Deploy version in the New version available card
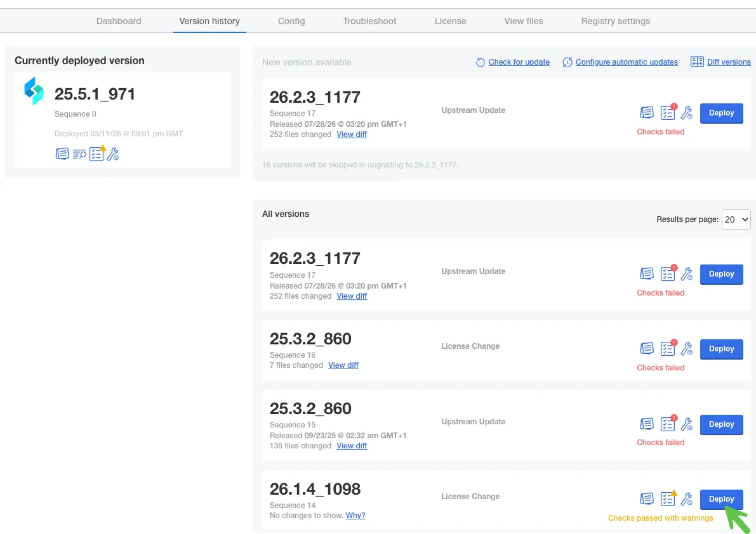 [721, 113]
